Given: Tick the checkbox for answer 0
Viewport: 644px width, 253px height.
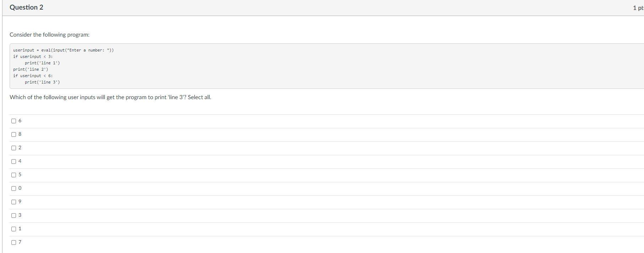Looking at the screenshot, I should [13, 188].
